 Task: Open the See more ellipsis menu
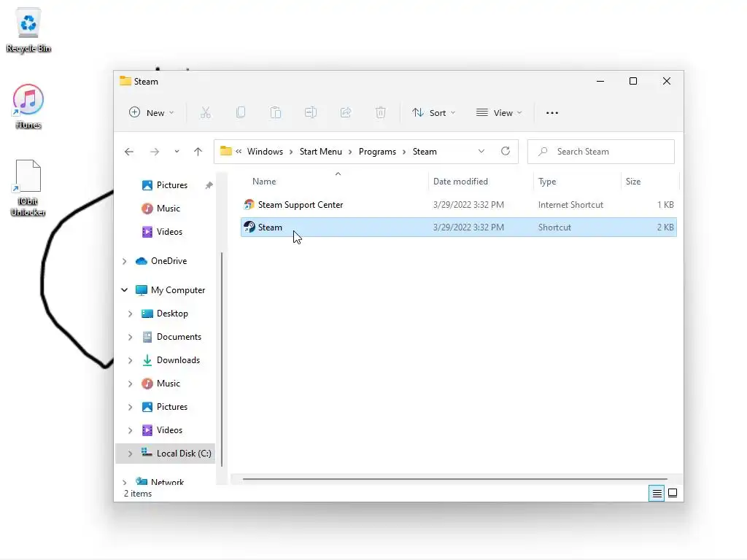pos(551,113)
